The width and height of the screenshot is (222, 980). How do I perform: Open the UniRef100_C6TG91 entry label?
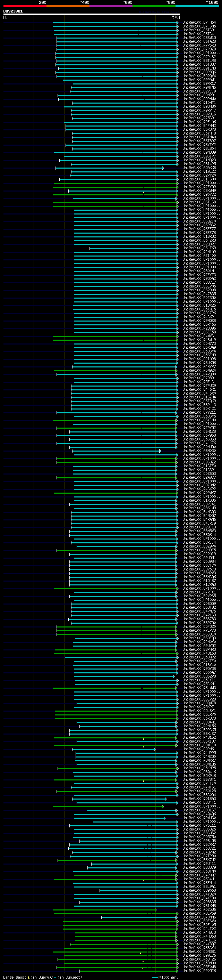tap(199, 30)
